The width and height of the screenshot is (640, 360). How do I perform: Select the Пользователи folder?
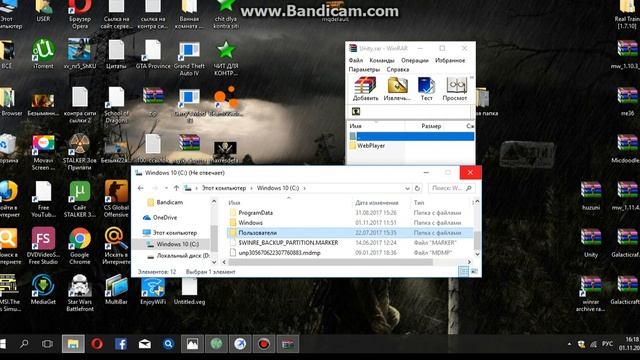(350, 233)
